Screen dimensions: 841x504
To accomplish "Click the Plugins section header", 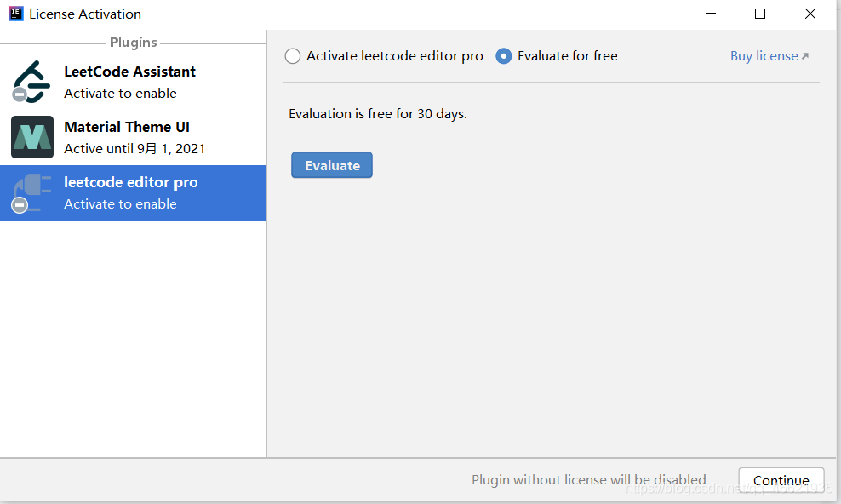I will click(x=133, y=43).
